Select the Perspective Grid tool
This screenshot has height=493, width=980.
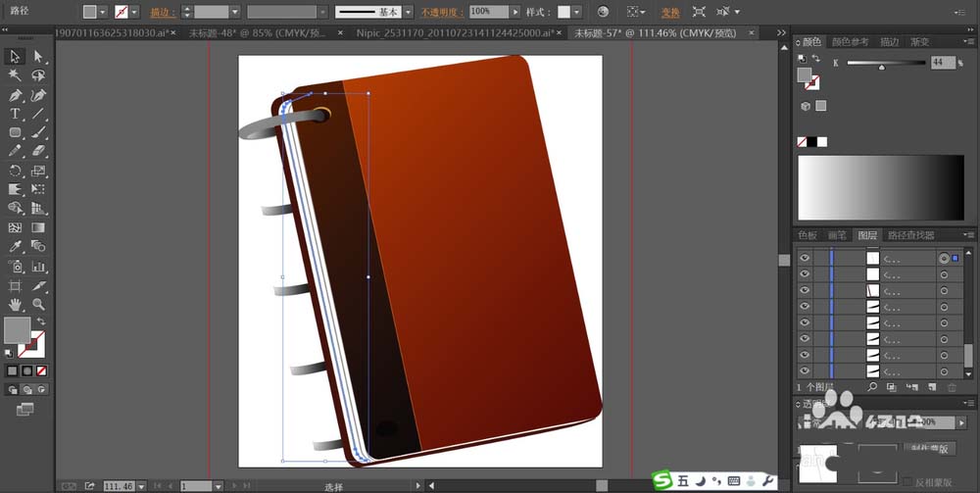pyautogui.click(x=39, y=208)
